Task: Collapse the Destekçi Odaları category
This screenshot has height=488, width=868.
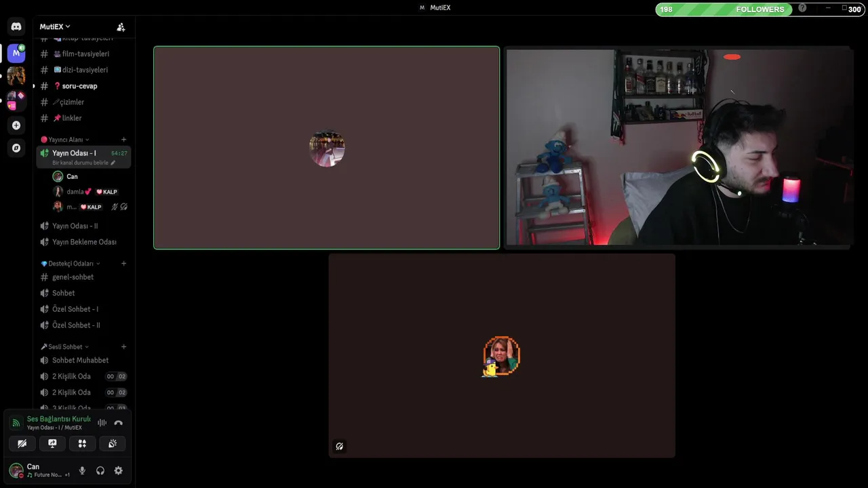Action: (x=71, y=264)
